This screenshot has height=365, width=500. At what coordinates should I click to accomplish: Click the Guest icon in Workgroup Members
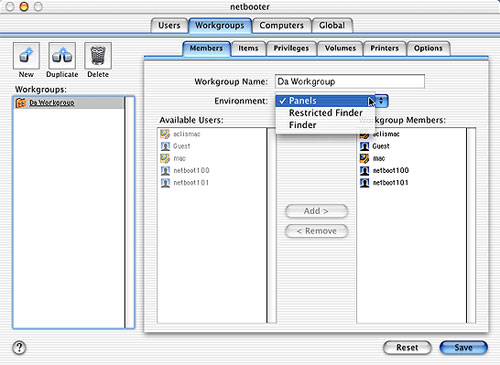(x=365, y=146)
